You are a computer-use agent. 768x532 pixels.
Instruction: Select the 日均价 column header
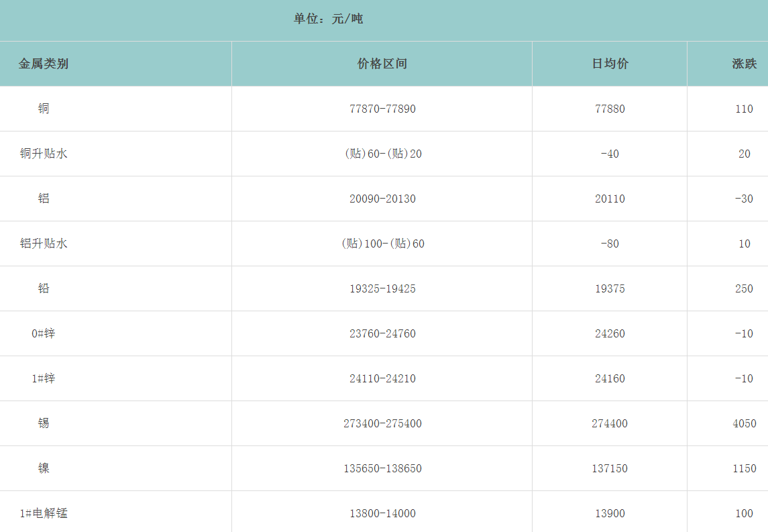coord(610,64)
